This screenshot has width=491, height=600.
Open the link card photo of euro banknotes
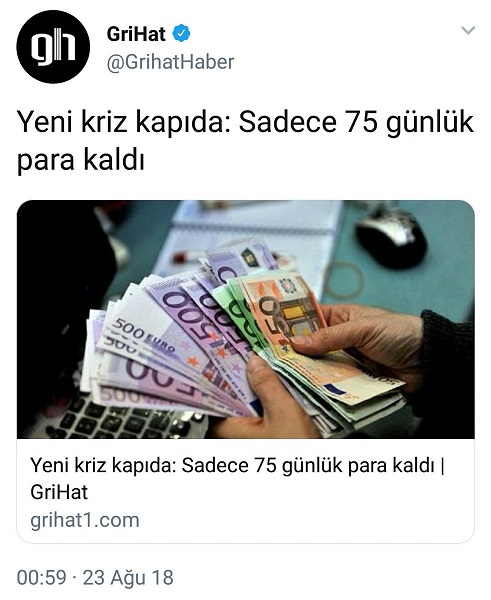coord(246,320)
